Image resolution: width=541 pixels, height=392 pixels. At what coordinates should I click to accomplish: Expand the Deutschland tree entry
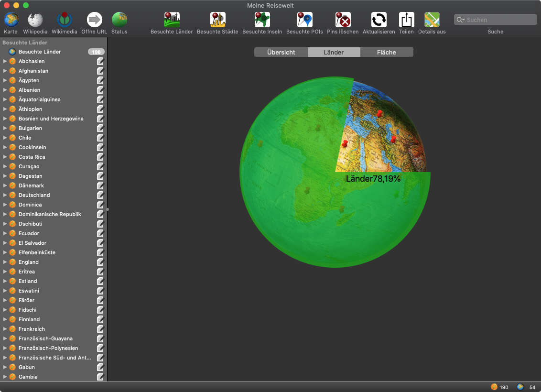pos(5,195)
